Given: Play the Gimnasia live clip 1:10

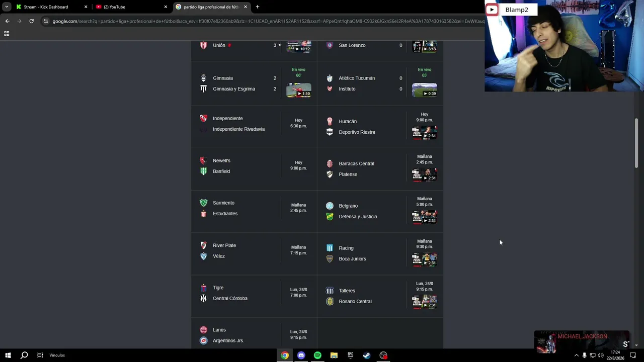Looking at the screenshot, I should pyautogui.click(x=299, y=90).
